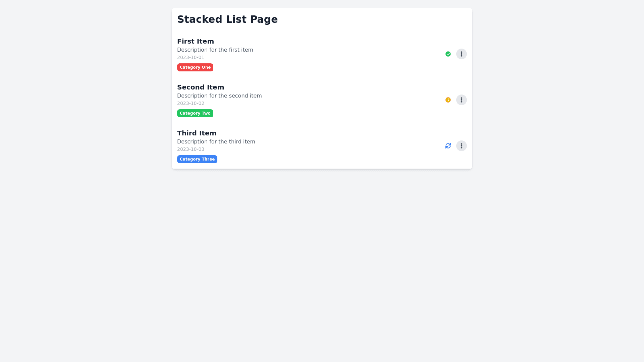
Task: Click the green checkmark status icon
Action: point(448,54)
